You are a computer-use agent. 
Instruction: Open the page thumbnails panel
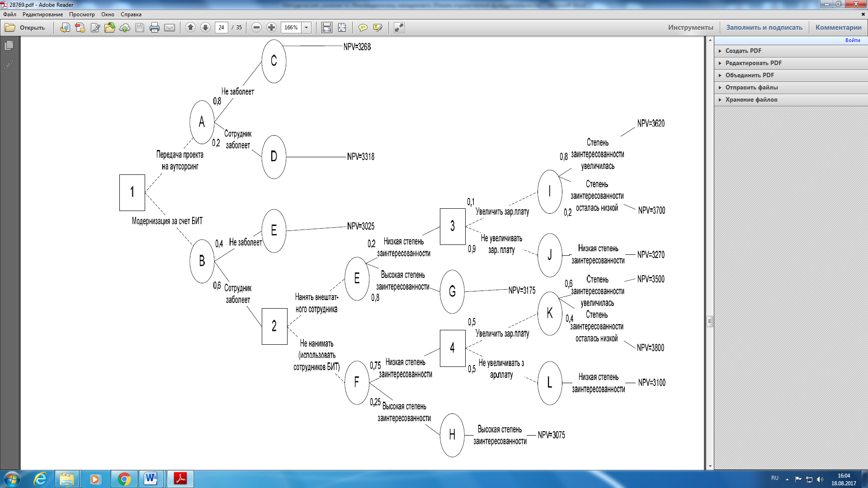9,46
